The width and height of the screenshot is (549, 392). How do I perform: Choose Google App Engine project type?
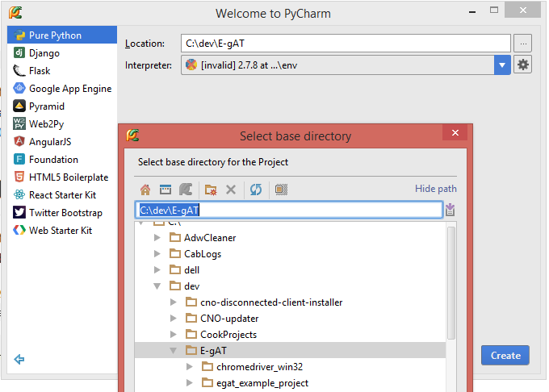click(x=62, y=89)
